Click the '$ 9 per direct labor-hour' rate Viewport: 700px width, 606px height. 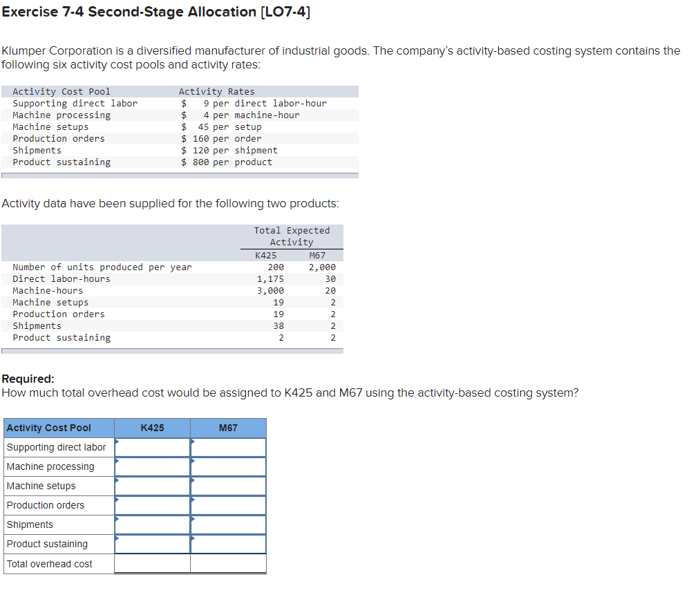click(x=254, y=103)
